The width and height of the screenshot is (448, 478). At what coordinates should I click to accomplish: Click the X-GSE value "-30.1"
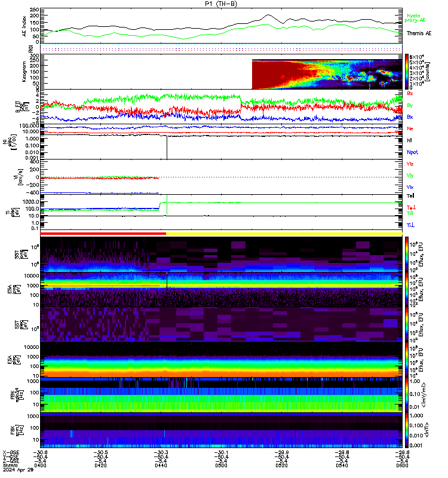(x=221, y=453)
